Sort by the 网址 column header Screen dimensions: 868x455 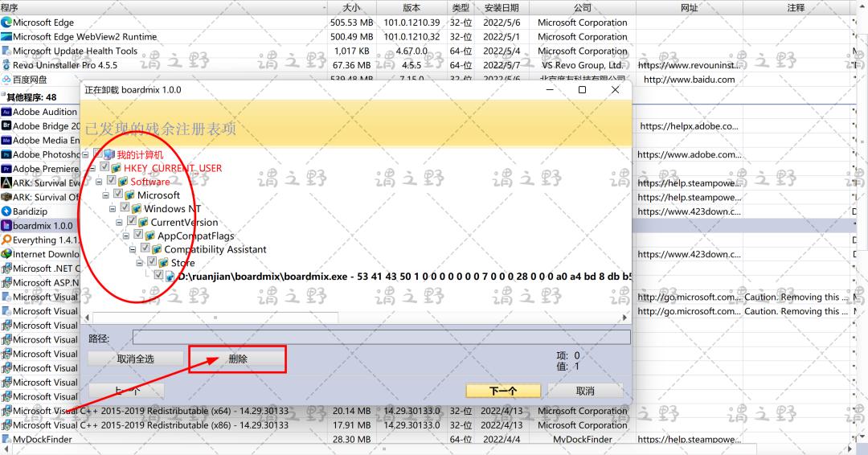click(x=690, y=8)
